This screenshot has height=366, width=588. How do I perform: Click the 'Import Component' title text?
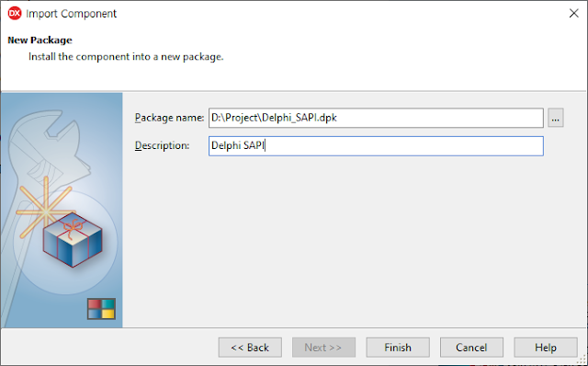pos(72,14)
